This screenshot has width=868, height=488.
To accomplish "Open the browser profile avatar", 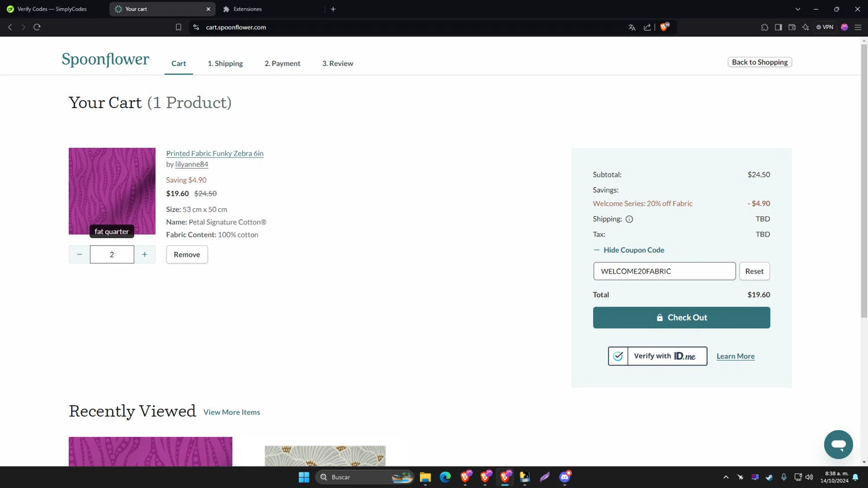I will click(x=844, y=27).
